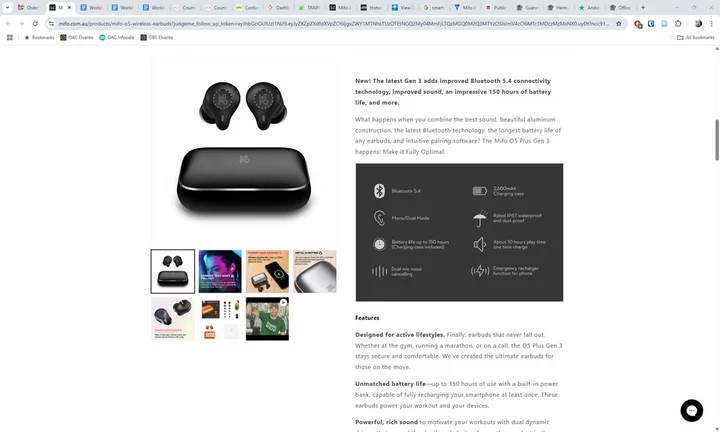Bookmark this page with the star icon
720x432 pixels.
619,23
